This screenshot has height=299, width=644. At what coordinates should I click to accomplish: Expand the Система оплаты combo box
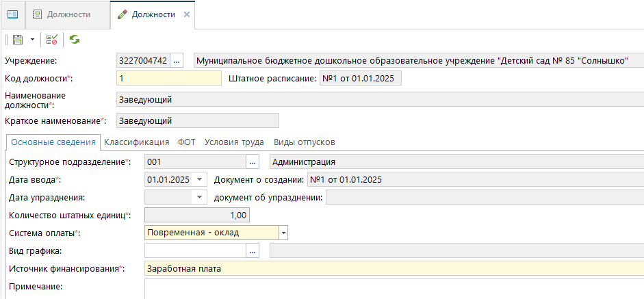283,233
